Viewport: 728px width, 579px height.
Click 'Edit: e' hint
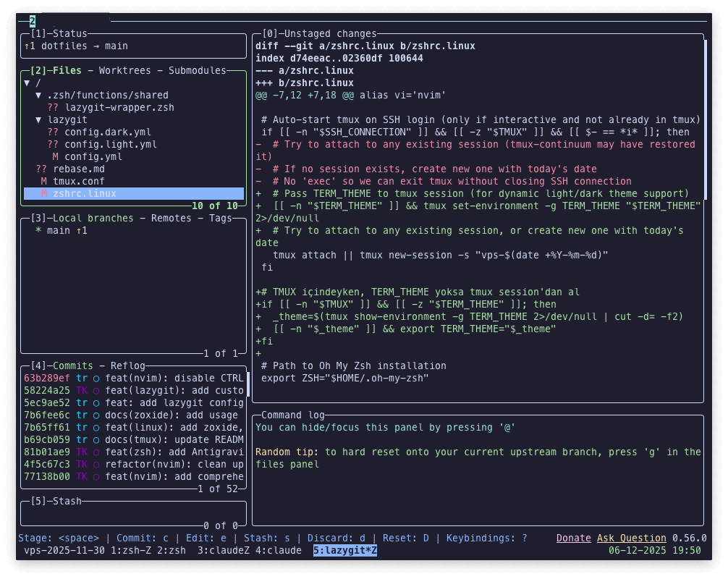(x=206, y=538)
